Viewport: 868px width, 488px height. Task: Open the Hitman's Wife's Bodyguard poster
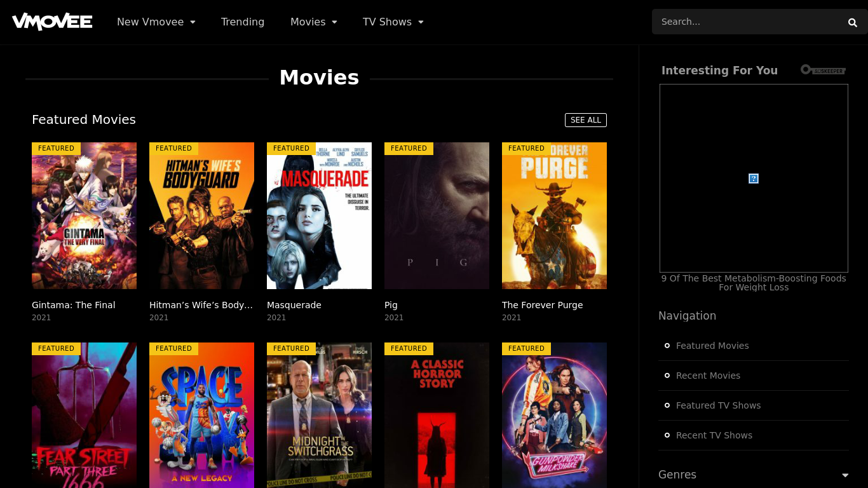[x=201, y=216]
